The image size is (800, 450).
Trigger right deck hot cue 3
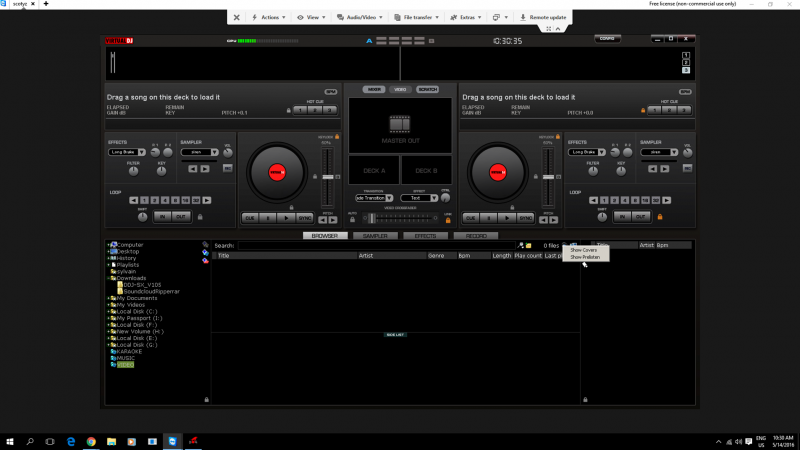[684, 110]
